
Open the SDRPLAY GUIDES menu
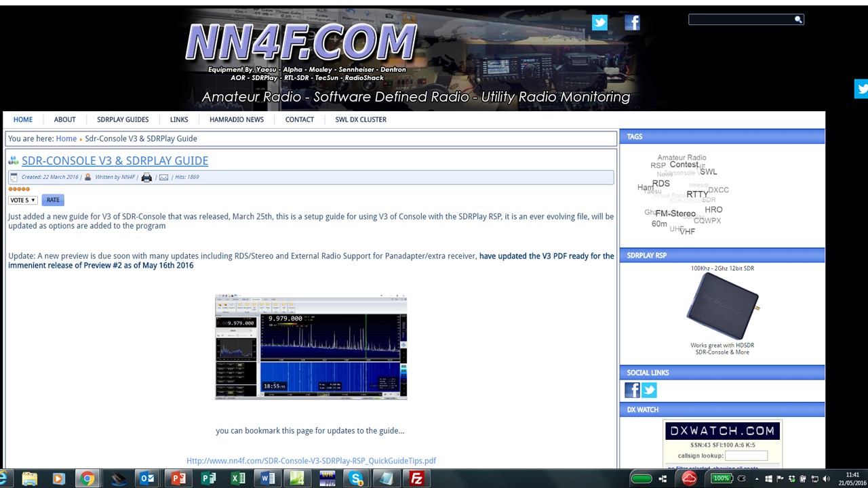(123, 119)
